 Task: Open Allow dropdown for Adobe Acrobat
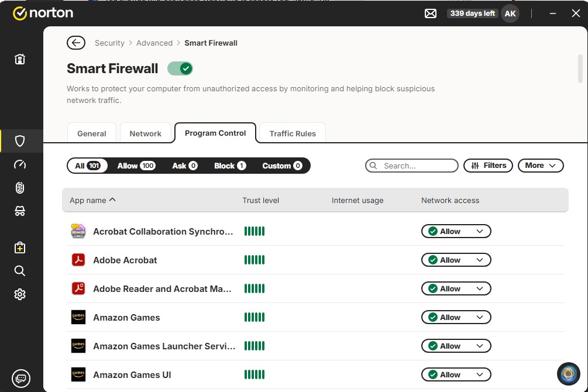pyautogui.click(x=456, y=260)
